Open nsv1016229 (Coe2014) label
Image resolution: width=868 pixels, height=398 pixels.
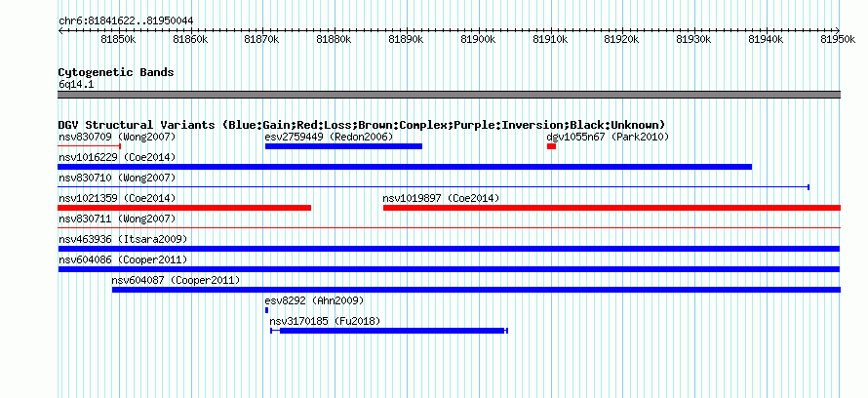[x=117, y=157]
